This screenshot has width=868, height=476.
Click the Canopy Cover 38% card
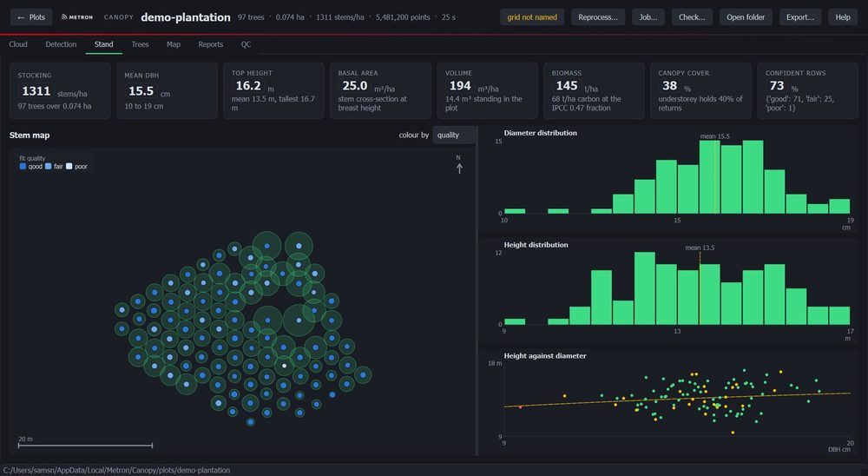[x=700, y=90]
